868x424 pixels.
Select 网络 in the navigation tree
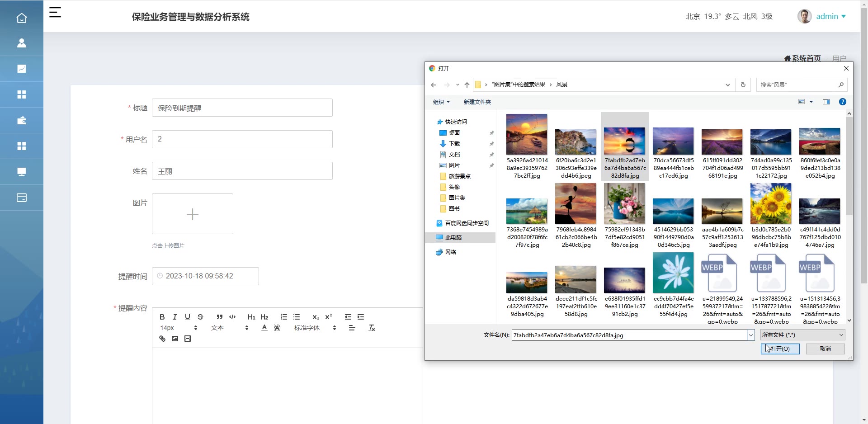pos(451,252)
